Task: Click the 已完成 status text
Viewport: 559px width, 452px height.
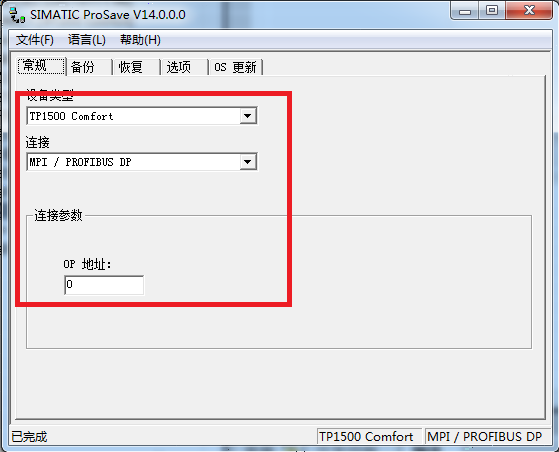Action: click(x=29, y=437)
